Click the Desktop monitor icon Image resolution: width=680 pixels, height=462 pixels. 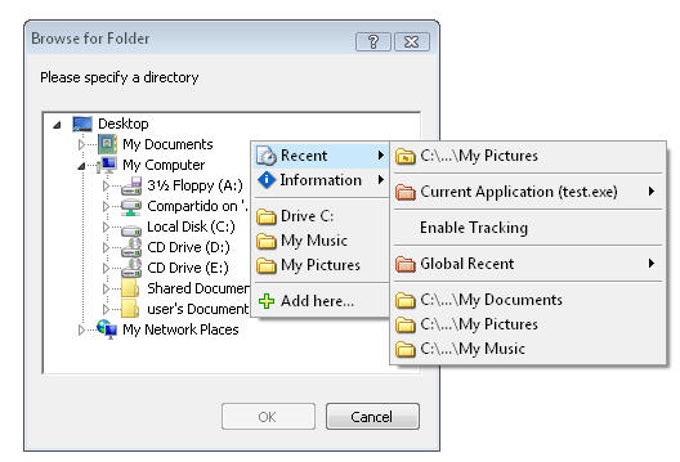(82, 124)
